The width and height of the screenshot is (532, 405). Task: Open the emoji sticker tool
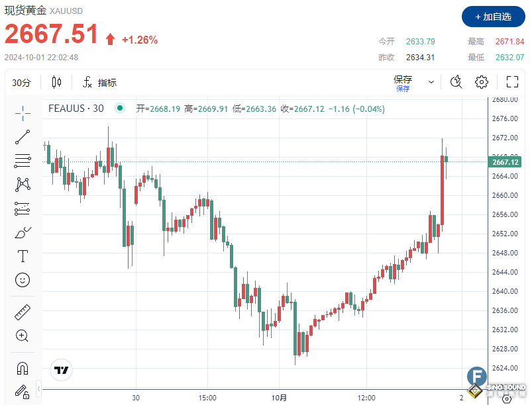click(x=22, y=280)
